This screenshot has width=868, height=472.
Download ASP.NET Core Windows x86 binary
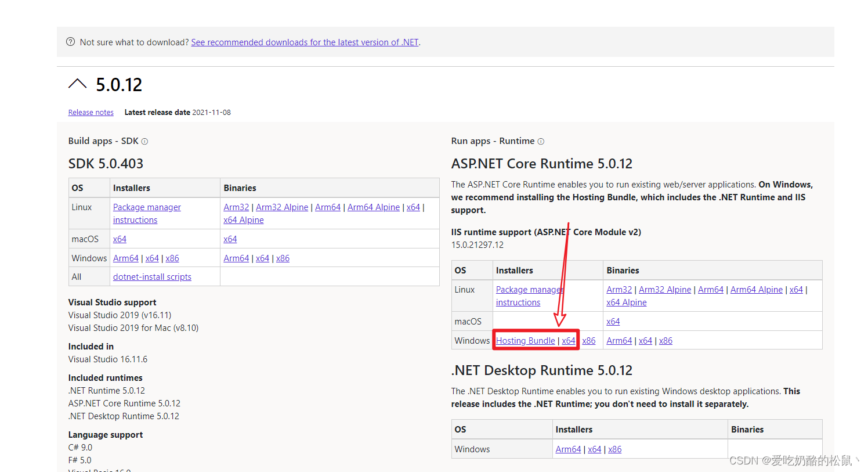[666, 341]
